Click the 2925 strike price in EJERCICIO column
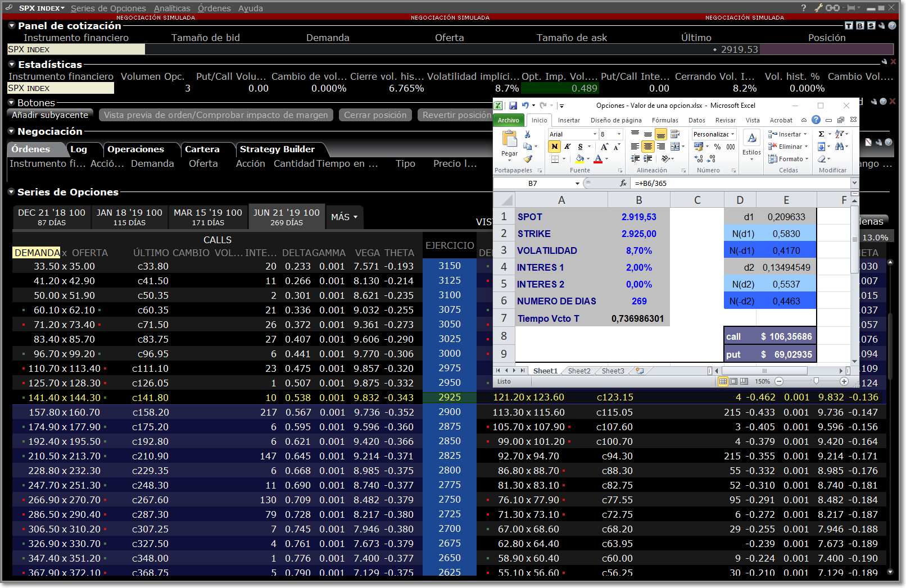 pos(450,397)
